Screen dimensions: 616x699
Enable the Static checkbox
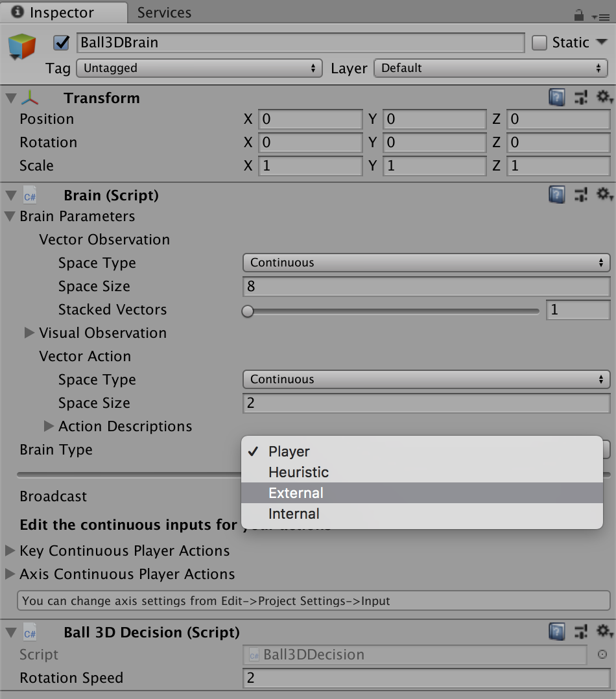539,43
